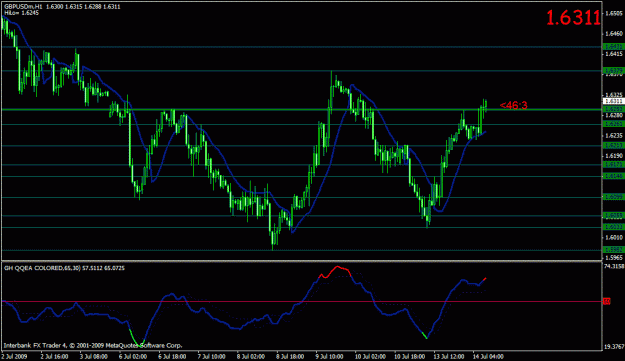The image size is (625, 361).
Task: Click the 19.3767 indicator scale value
Action: coord(614,347)
